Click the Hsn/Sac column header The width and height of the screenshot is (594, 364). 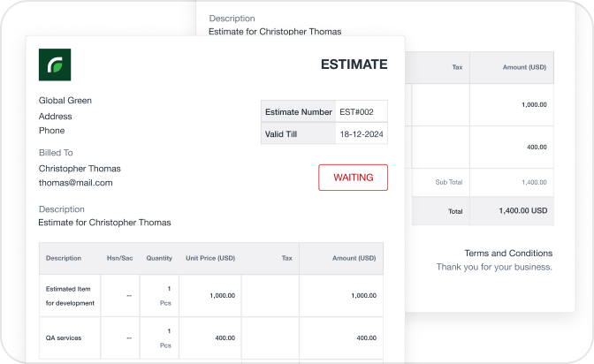coord(119,259)
